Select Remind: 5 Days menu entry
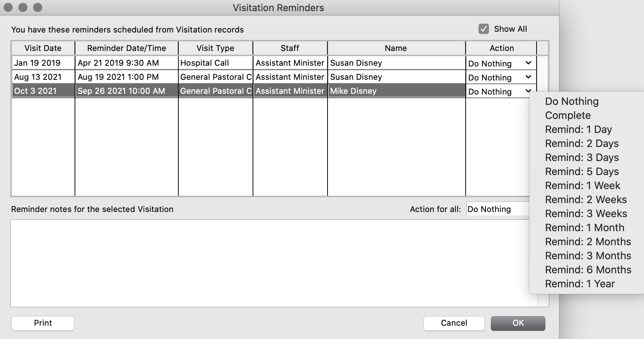 click(582, 171)
